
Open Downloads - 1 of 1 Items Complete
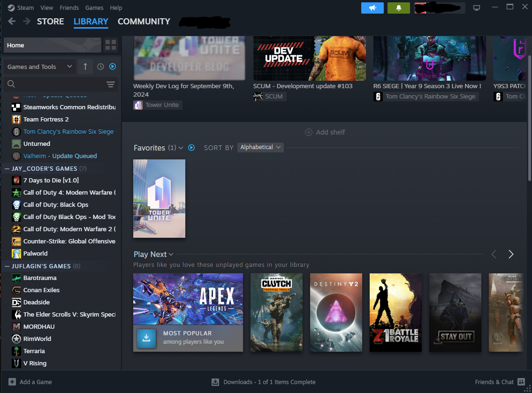click(x=269, y=382)
